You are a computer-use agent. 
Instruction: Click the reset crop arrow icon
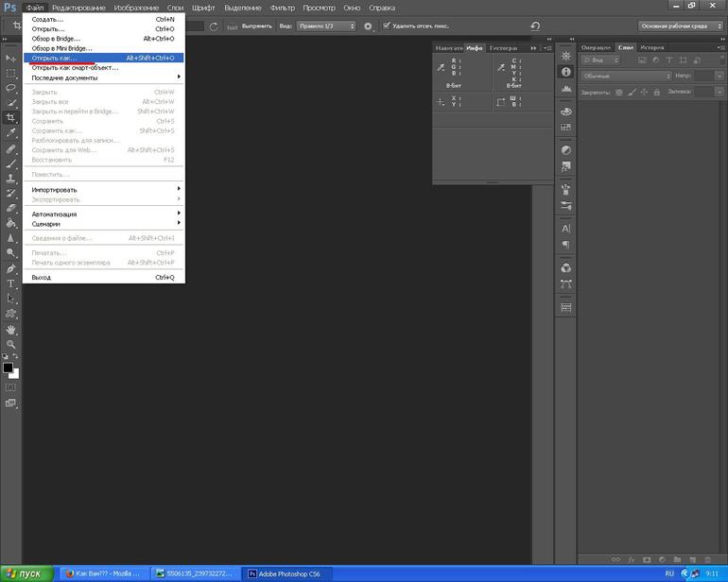(x=535, y=26)
